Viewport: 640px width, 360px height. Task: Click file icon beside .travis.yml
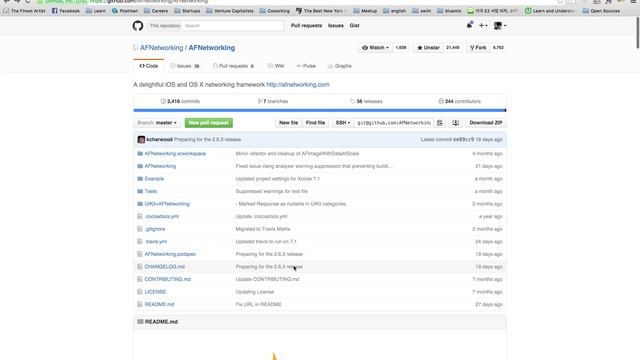[140, 242]
